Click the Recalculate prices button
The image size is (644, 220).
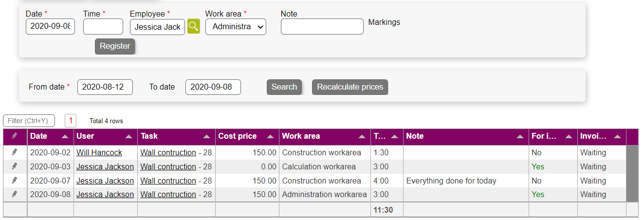(x=350, y=87)
